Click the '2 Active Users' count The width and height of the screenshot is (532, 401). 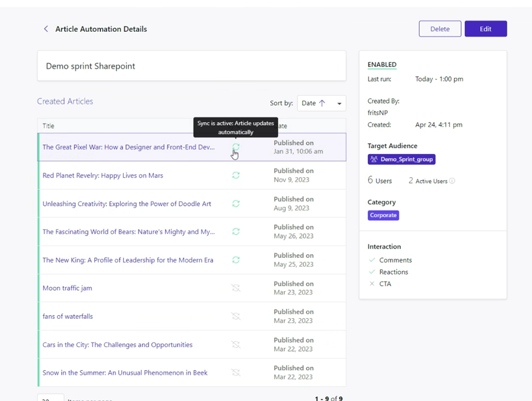coord(428,181)
